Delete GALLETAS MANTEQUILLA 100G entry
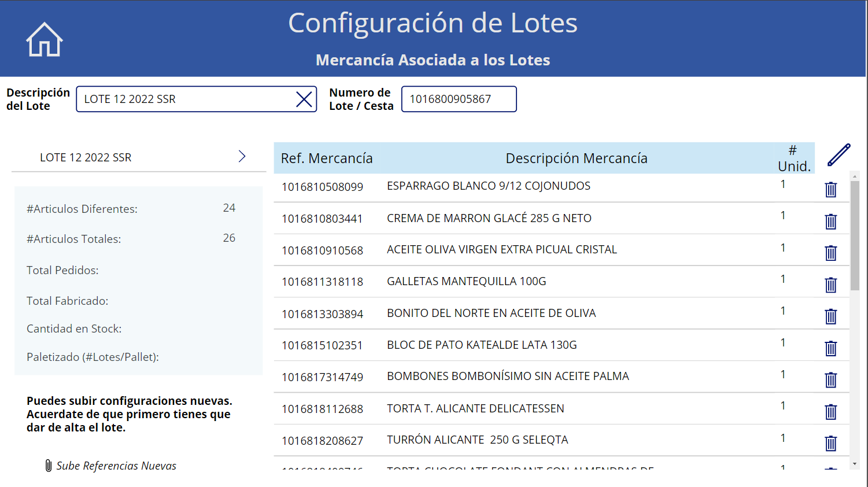The image size is (868, 487). [x=830, y=285]
